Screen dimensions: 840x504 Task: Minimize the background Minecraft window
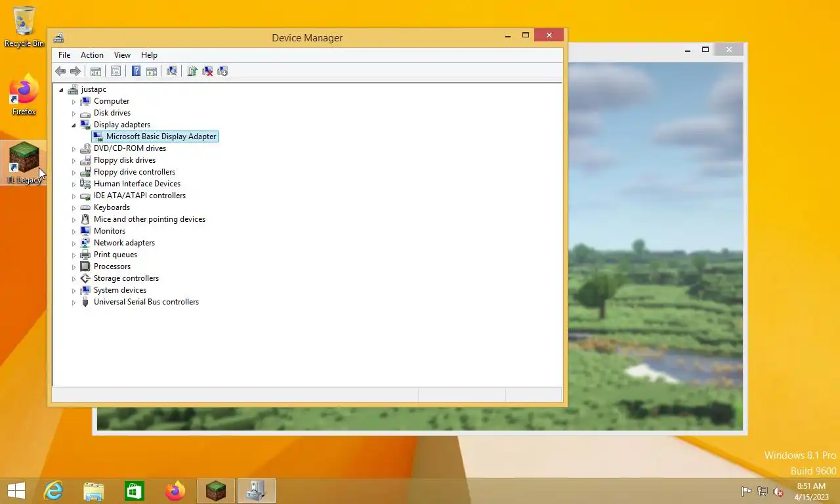[x=688, y=49]
